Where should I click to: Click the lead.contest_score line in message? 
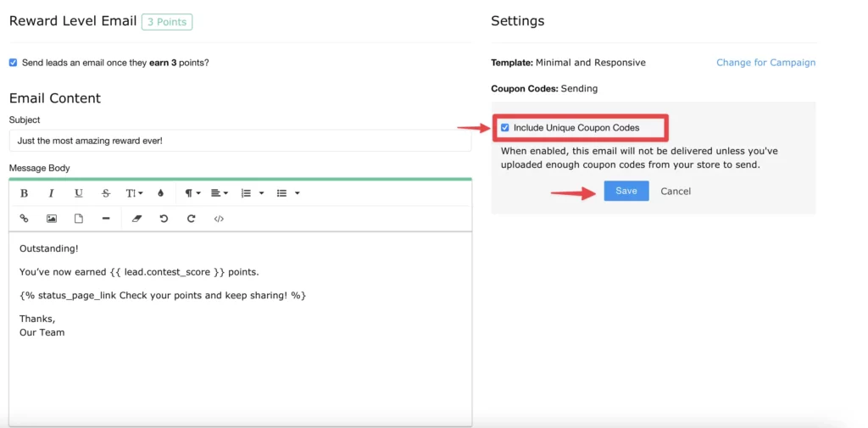pyautogui.click(x=139, y=272)
